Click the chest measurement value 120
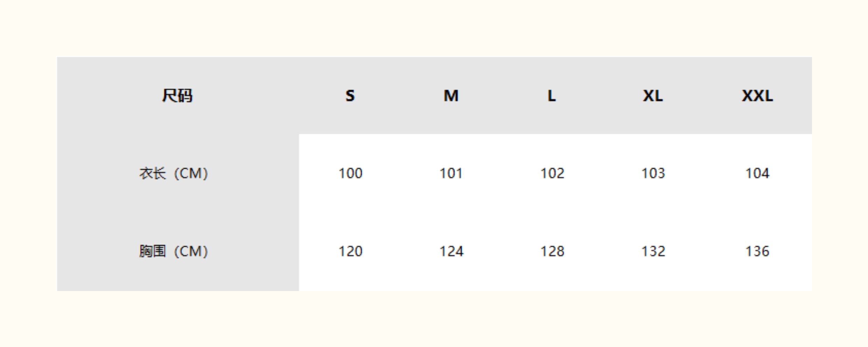This screenshot has height=347, width=868. click(350, 251)
